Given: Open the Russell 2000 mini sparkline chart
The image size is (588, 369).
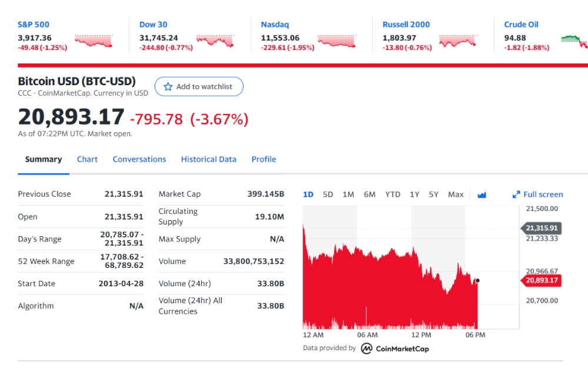Looking at the screenshot, I should [x=458, y=41].
